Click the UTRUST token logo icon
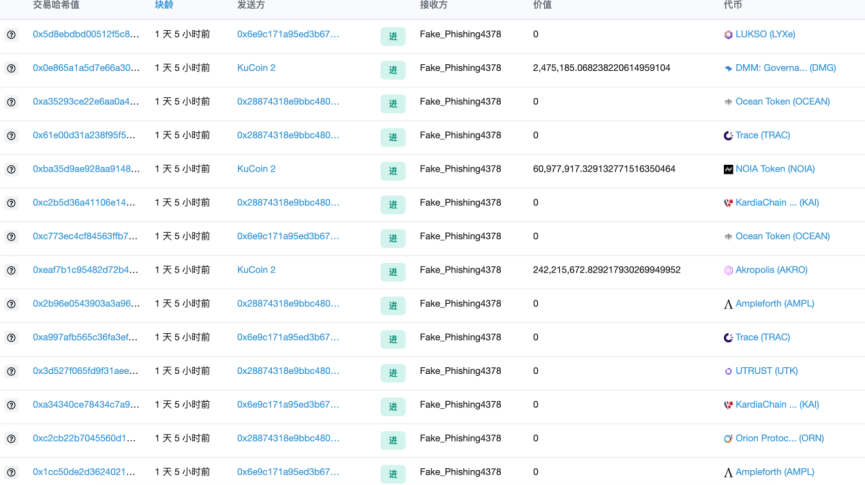This screenshot has height=485, width=865. coord(728,371)
